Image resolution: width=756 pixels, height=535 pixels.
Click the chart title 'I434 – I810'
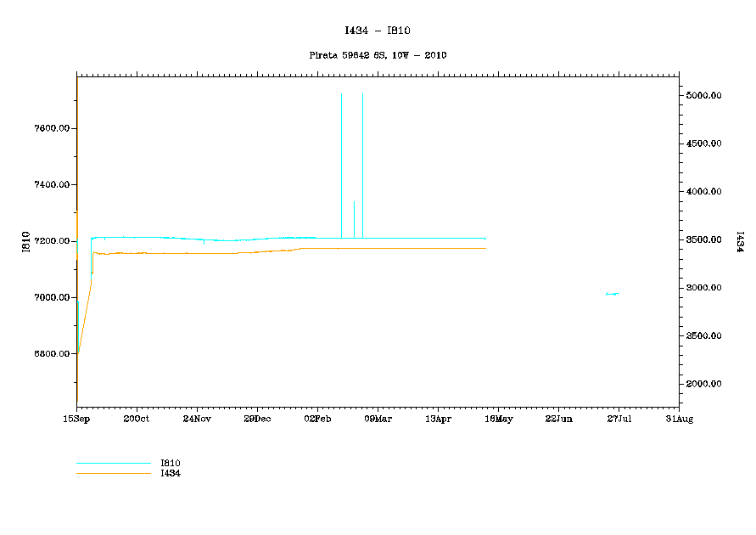(x=378, y=31)
